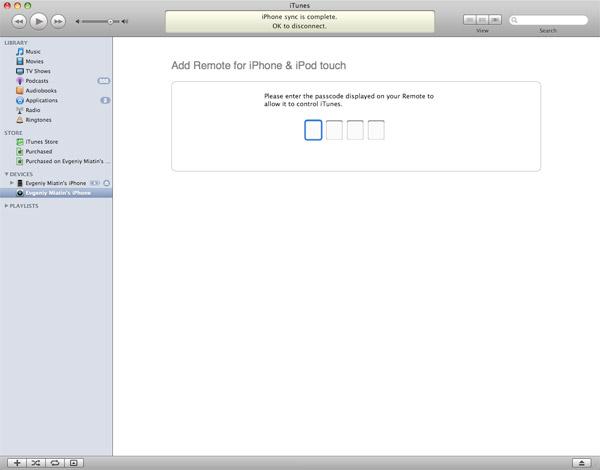
Task: Collapse the Devices section
Action: (6, 174)
